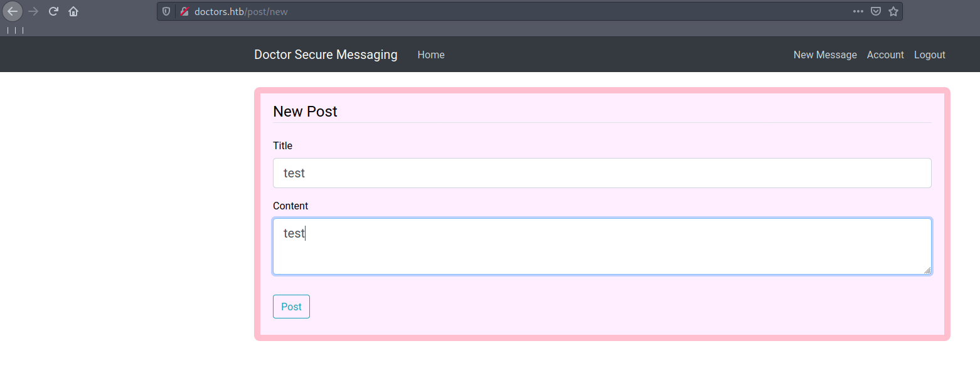Go back using the browser back arrow
This screenshot has height=368, width=980.
13,11
